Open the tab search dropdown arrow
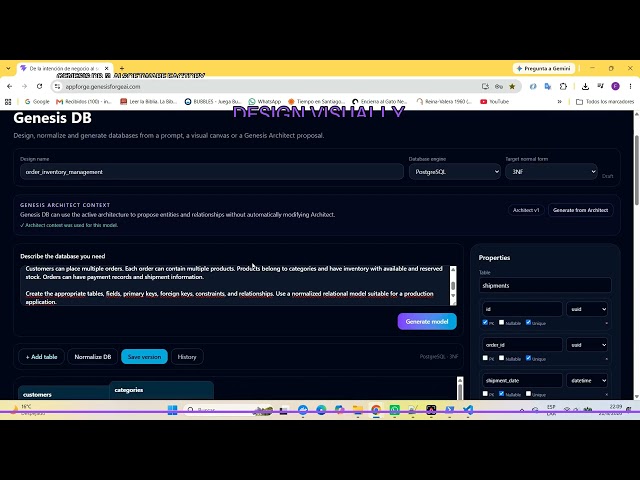This screenshot has width=640, height=480. tap(8, 68)
